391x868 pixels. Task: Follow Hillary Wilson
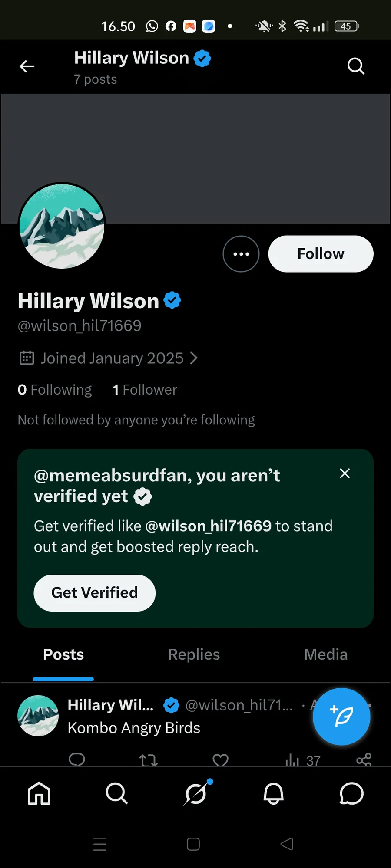coord(321,254)
